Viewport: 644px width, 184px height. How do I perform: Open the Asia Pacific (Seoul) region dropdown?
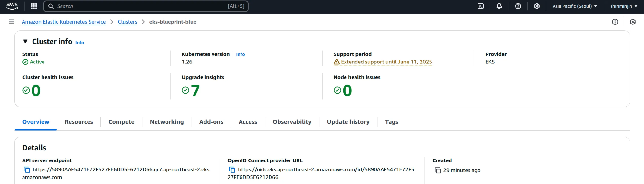[575, 6]
